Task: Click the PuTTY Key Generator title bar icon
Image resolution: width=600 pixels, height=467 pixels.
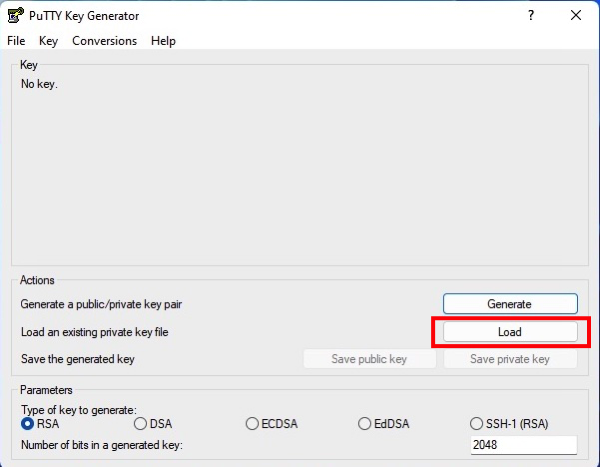Action: tap(16, 15)
